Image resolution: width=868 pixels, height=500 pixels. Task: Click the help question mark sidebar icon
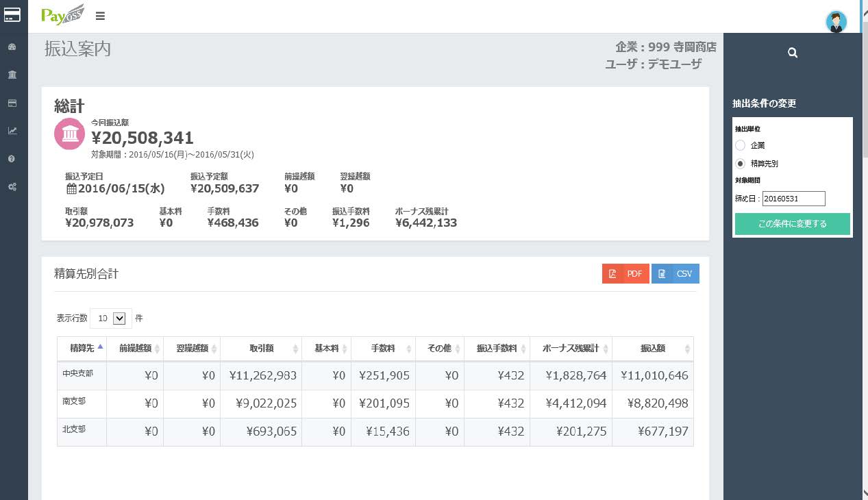12,159
